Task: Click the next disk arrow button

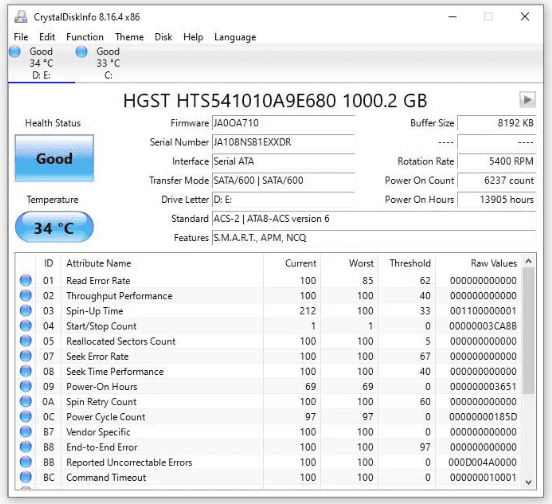Action: pyautogui.click(x=527, y=100)
